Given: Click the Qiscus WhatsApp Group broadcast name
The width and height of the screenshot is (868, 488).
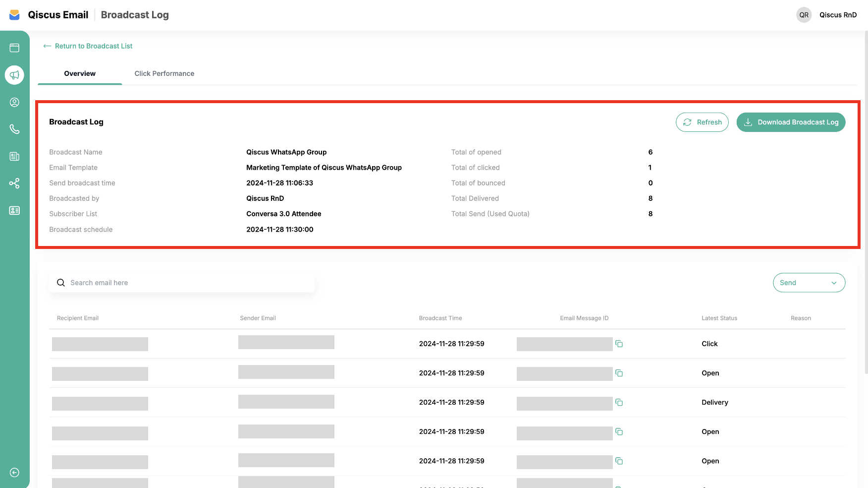Looking at the screenshot, I should click(286, 152).
